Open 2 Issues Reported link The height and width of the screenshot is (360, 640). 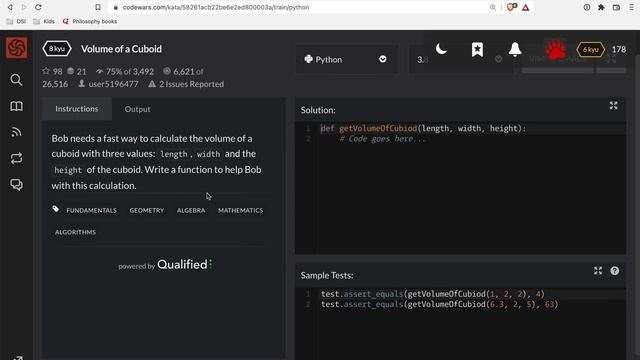[186, 84]
